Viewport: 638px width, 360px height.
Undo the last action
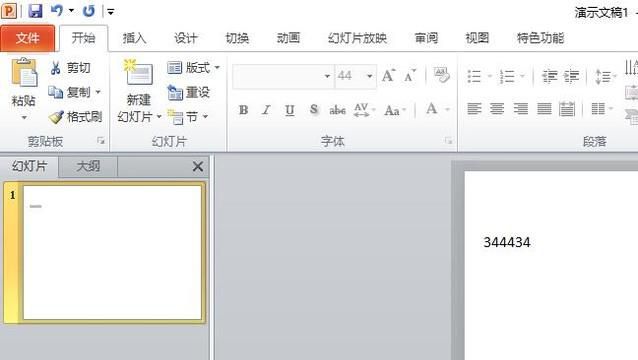point(57,11)
